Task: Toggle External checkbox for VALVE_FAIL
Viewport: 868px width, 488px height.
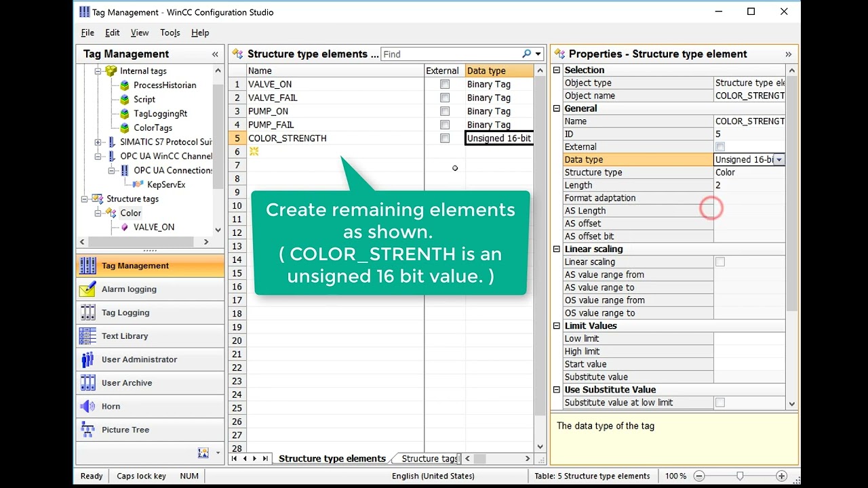Action: (x=445, y=98)
